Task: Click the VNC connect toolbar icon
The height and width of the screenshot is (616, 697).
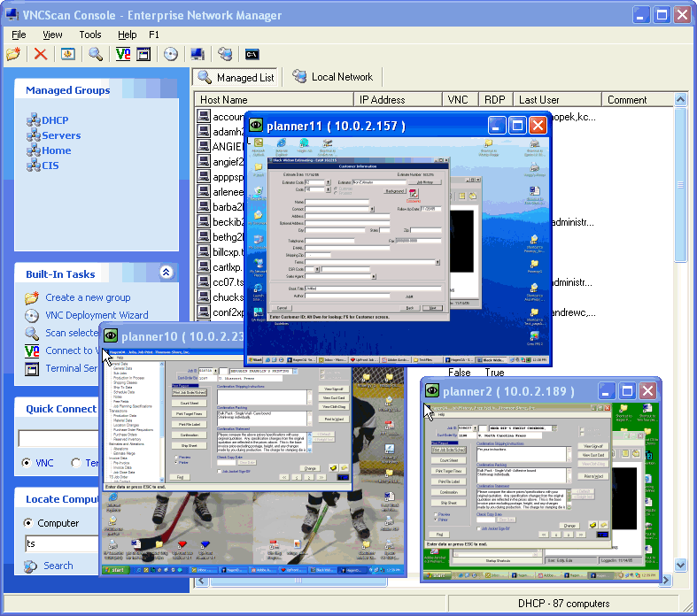Action: (x=123, y=54)
